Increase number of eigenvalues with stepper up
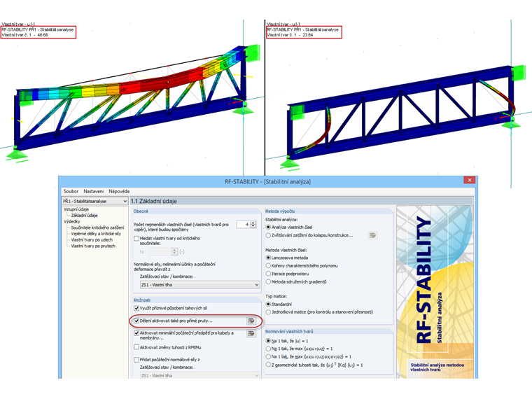This screenshot has height=399, width=532. pyautogui.click(x=253, y=223)
